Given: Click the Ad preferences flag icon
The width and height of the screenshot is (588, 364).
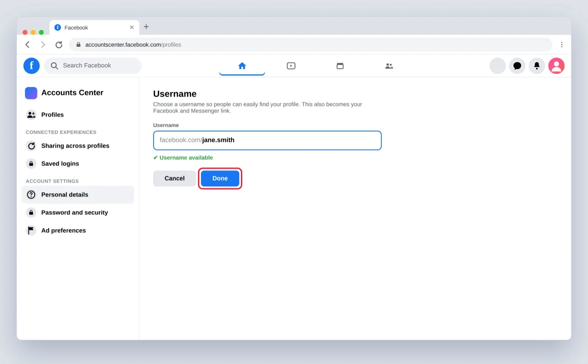Looking at the screenshot, I should [x=31, y=230].
